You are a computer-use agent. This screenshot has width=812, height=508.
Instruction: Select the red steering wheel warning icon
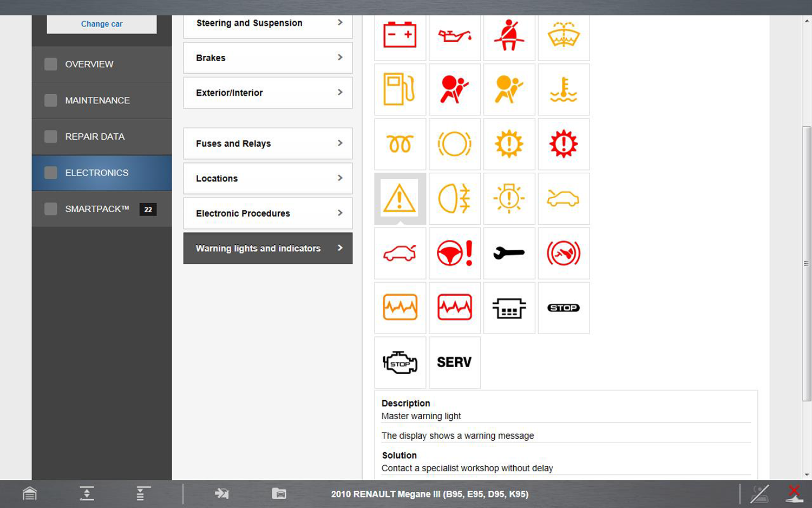(x=455, y=253)
